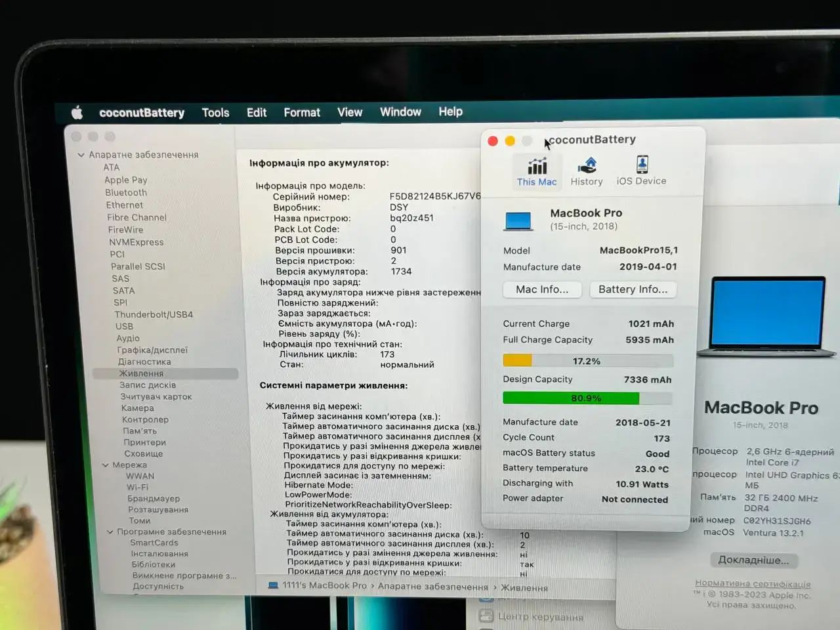Click the Центр керування item at bottom
The width and height of the screenshot is (840, 630).
pyautogui.click(x=540, y=617)
